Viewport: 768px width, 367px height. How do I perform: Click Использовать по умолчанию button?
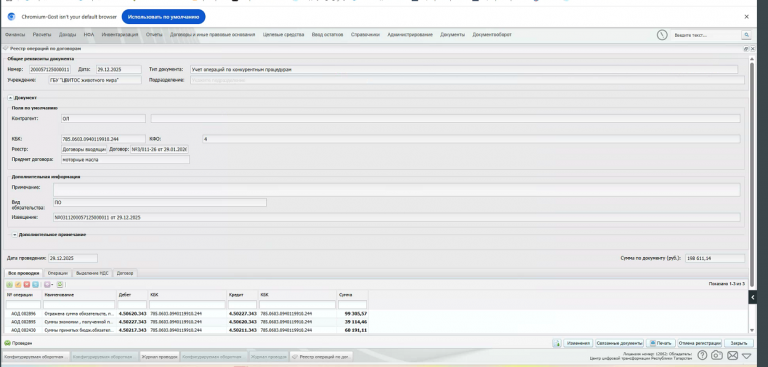coord(164,17)
